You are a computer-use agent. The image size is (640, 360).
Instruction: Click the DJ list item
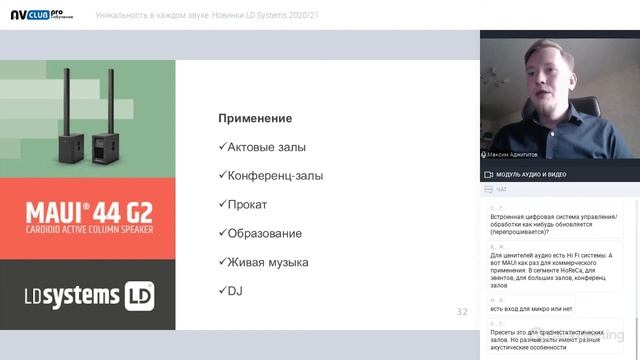tap(231, 291)
